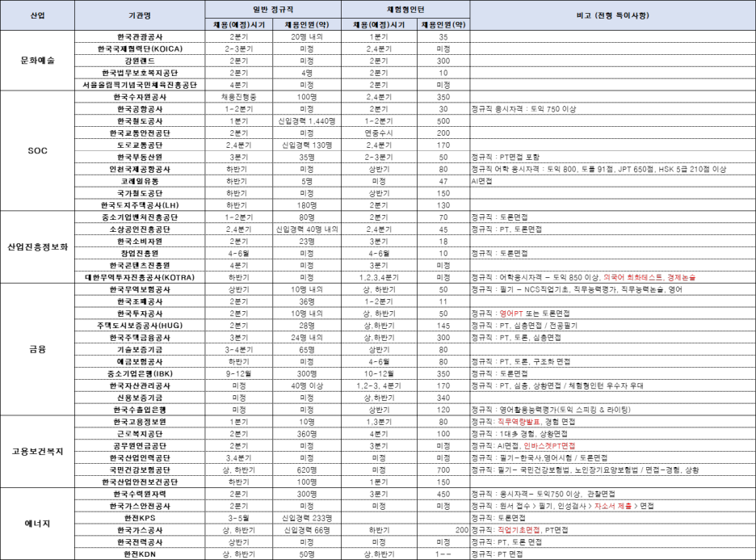Select the 고용보건복지 industry cell
The height and width of the screenshot is (560, 756).
click(38, 452)
